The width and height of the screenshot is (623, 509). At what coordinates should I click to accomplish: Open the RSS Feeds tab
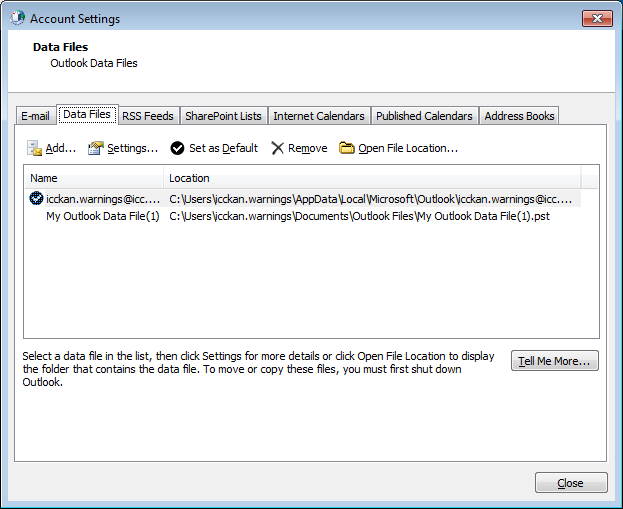point(148,116)
